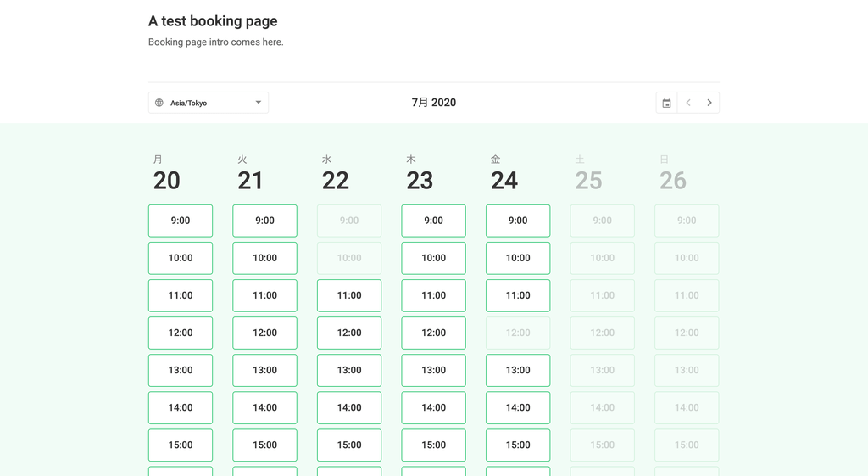Click the Thursday 23 day header
This screenshot has width=868, height=476.
click(x=420, y=173)
